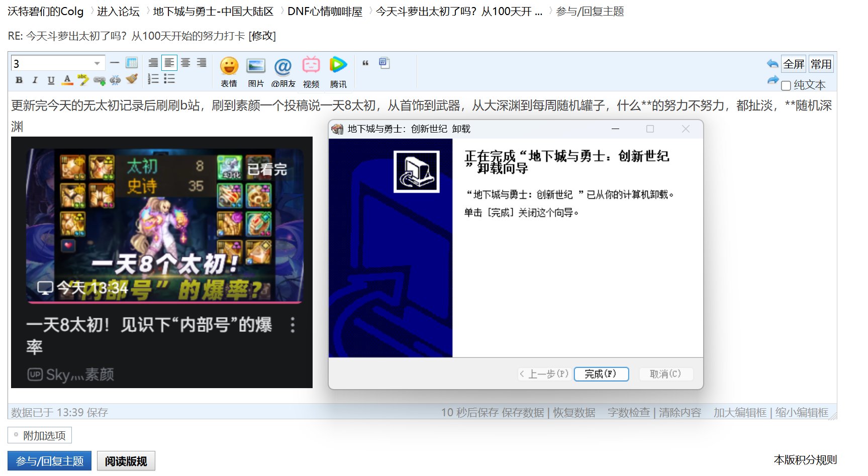The width and height of the screenshot is (868, 476).
Task: Undo the last edit arrow
Action: point(773,64)
